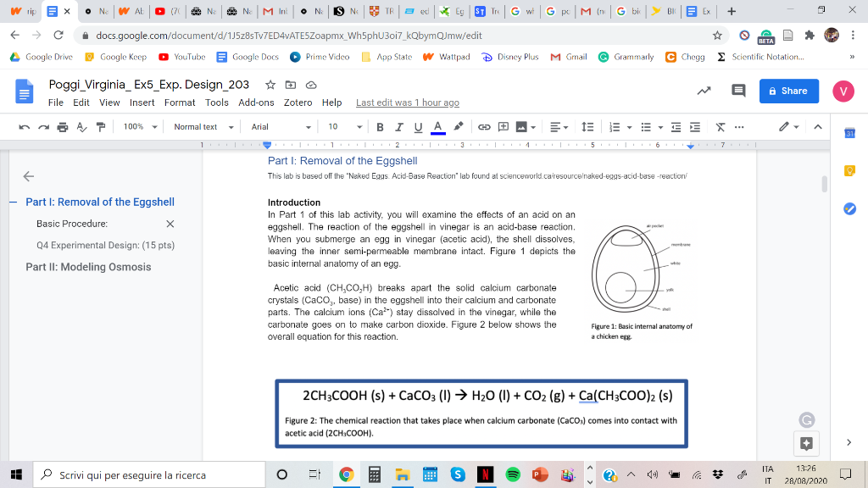This screenshot has height=488, width=868.
Task: Click the text color button
Action: [x=437, y=127]
